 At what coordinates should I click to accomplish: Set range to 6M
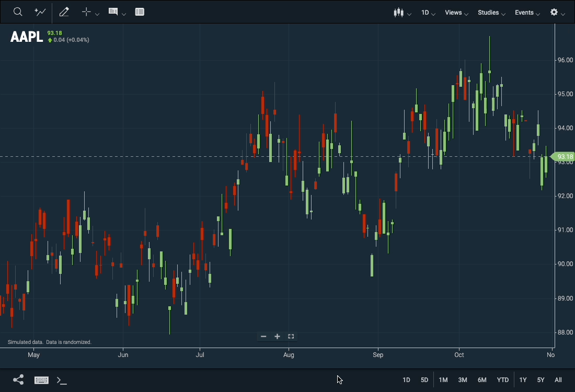pos(482,380)
